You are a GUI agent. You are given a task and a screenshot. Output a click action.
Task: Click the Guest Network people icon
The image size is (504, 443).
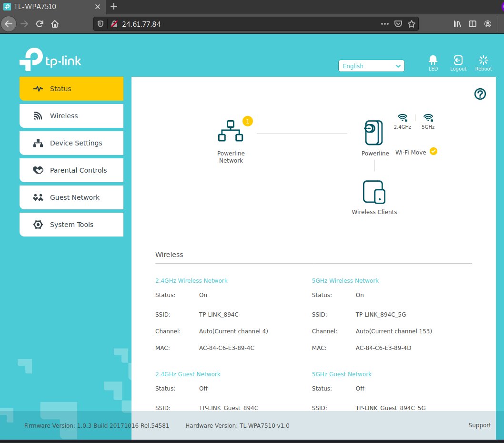tap(38, 197)
